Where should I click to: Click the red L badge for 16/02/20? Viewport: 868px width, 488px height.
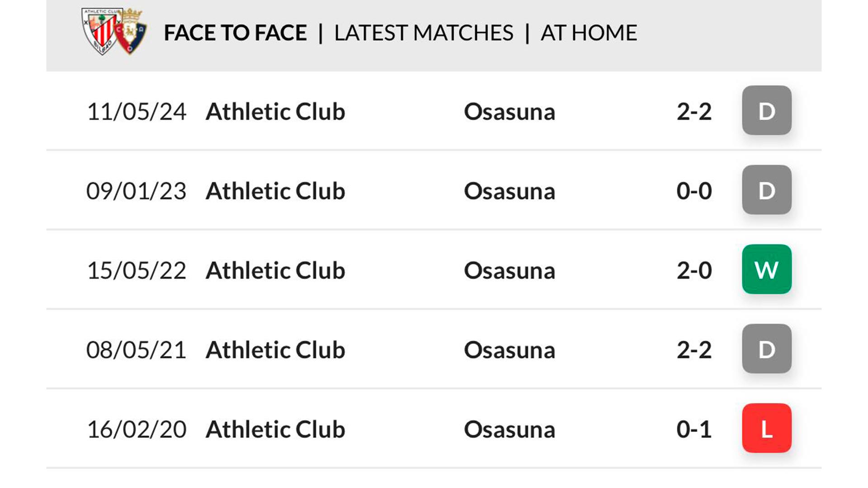coord(767,428)
